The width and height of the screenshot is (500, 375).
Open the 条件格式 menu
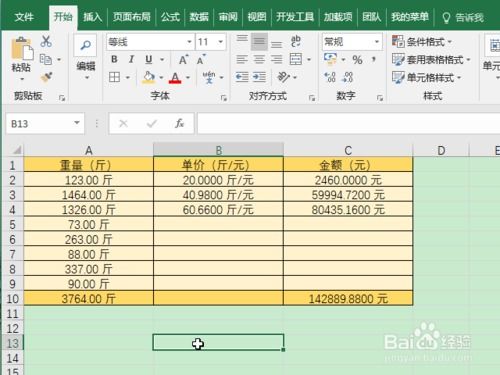pos(422,42)
